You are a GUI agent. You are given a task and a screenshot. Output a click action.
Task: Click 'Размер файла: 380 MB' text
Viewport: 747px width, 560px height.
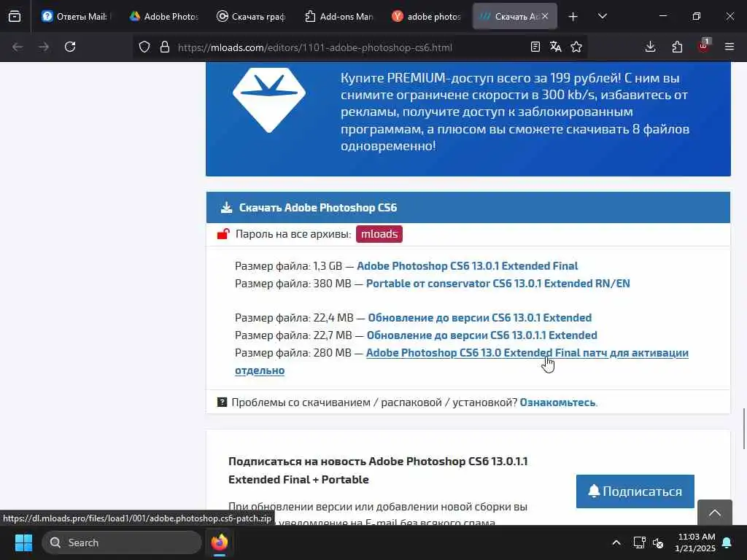tap(293, 284)
